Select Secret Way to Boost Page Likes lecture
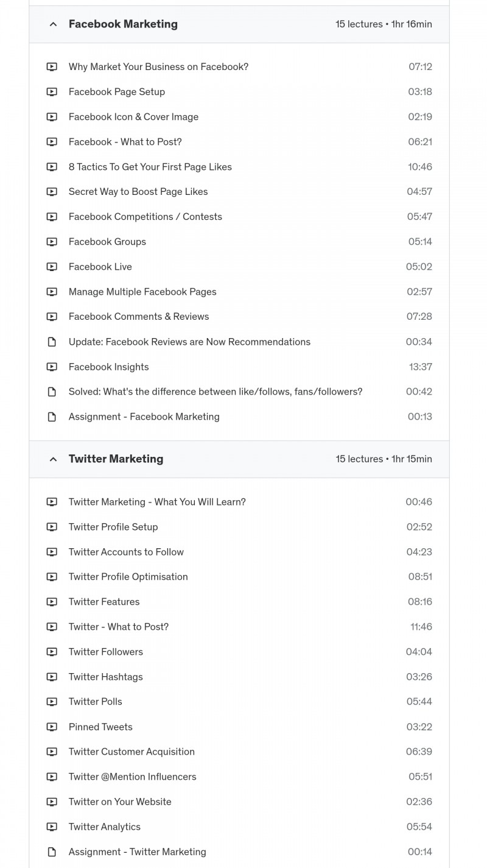The height and width of the screenshot is (868, 487). [138, 192]
